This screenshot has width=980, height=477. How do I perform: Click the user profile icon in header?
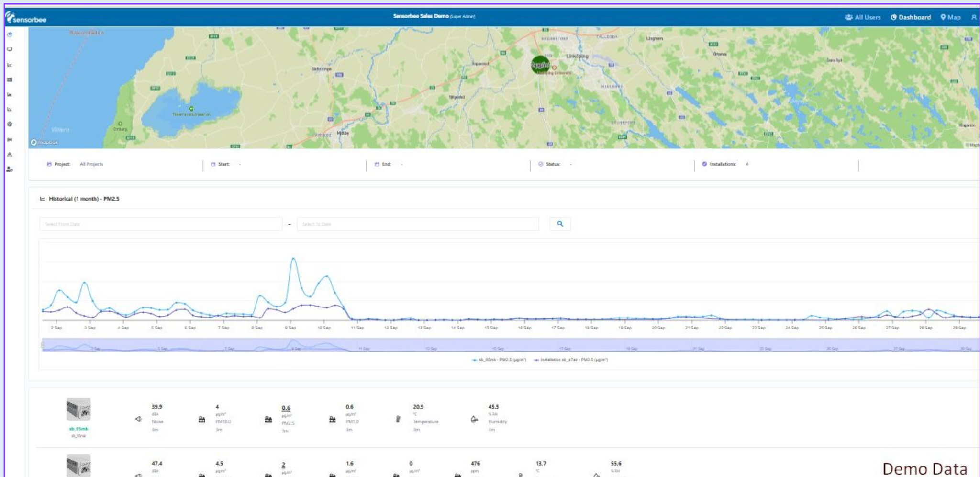(973, 17)
